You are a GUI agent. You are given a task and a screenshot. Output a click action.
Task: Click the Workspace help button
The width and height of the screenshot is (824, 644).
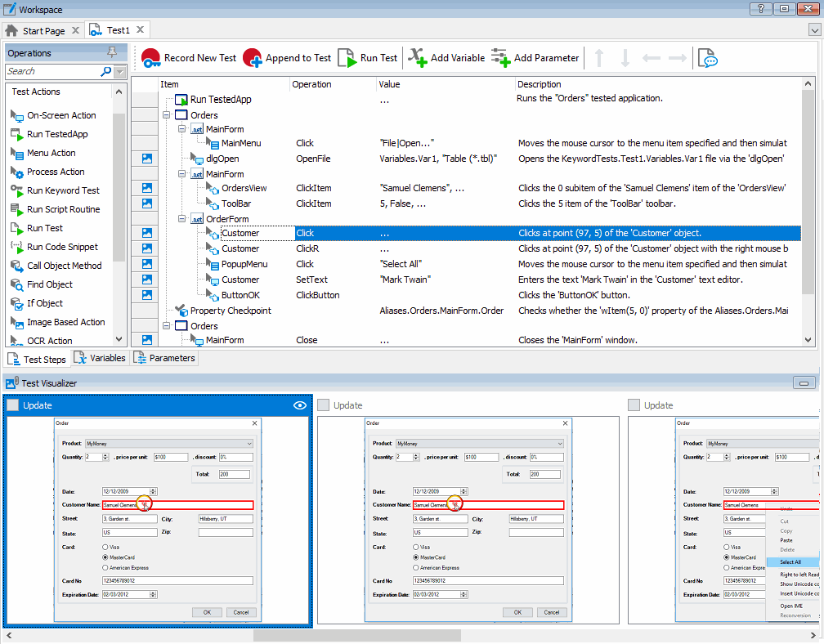click(x=760, y=9)
